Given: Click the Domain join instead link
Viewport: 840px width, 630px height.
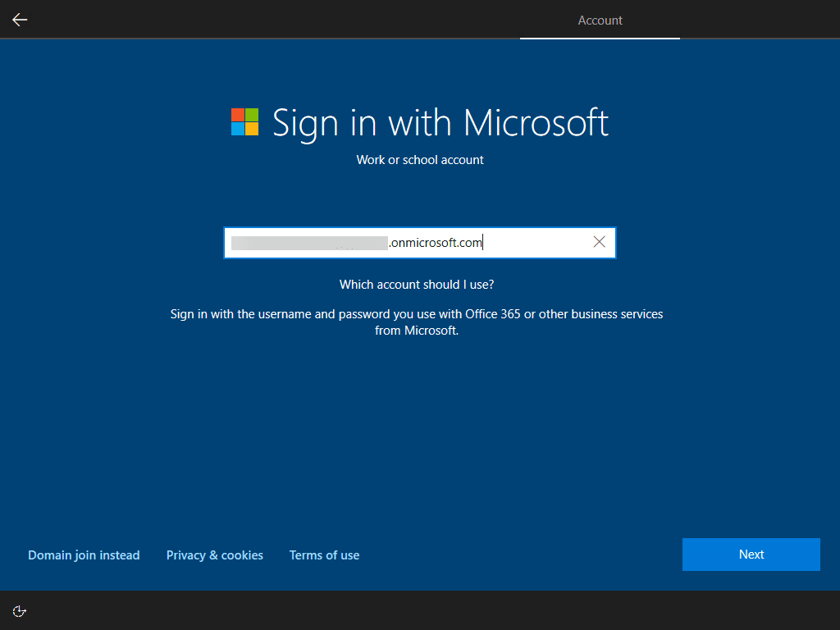Looking at the screenshot, I should pos(84,555).
